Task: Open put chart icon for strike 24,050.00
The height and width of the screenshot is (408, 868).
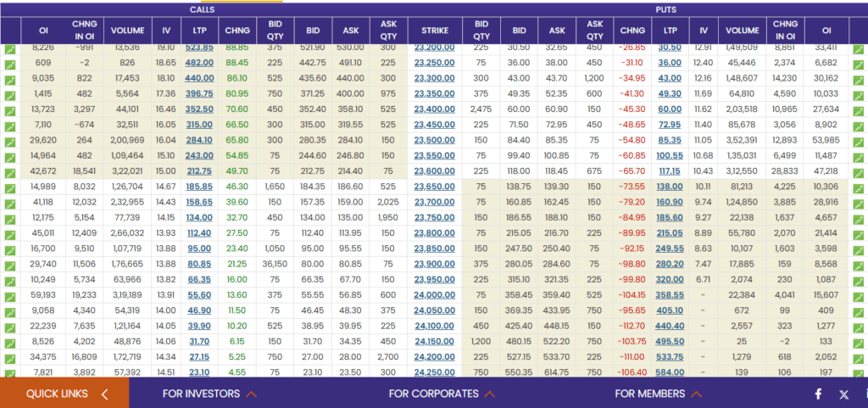Action: pyautogui.click(x=858, y=313)
